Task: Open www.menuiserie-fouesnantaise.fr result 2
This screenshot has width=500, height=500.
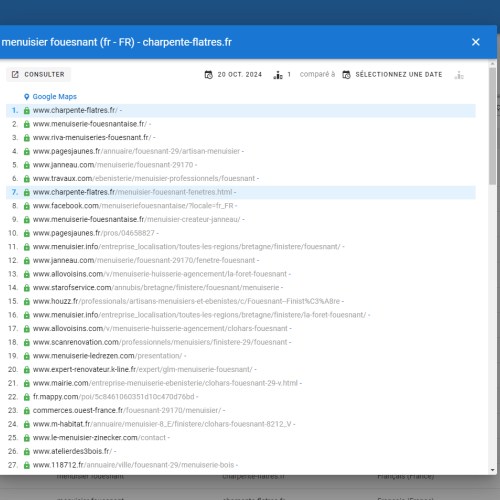Action: [x=89, y=124]
